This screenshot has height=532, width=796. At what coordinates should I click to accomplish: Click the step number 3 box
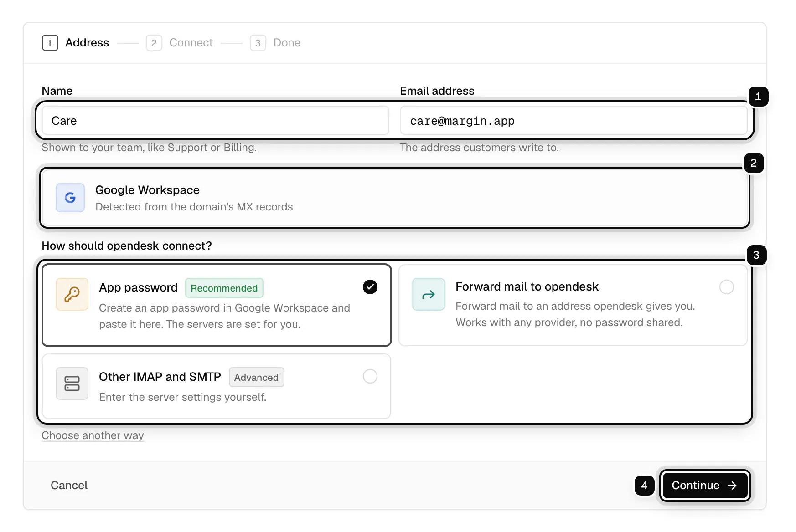258,43
